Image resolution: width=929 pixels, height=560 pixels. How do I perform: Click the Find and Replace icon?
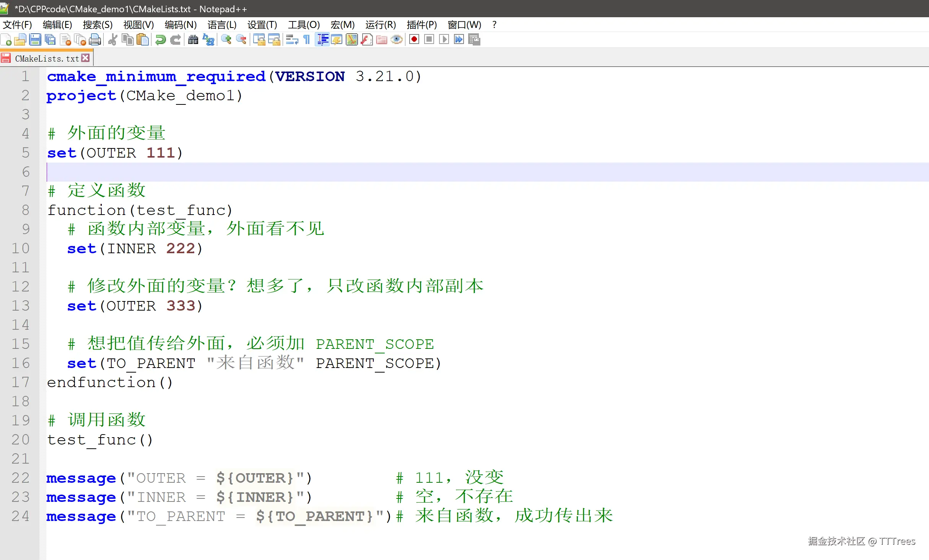[208, 39]
